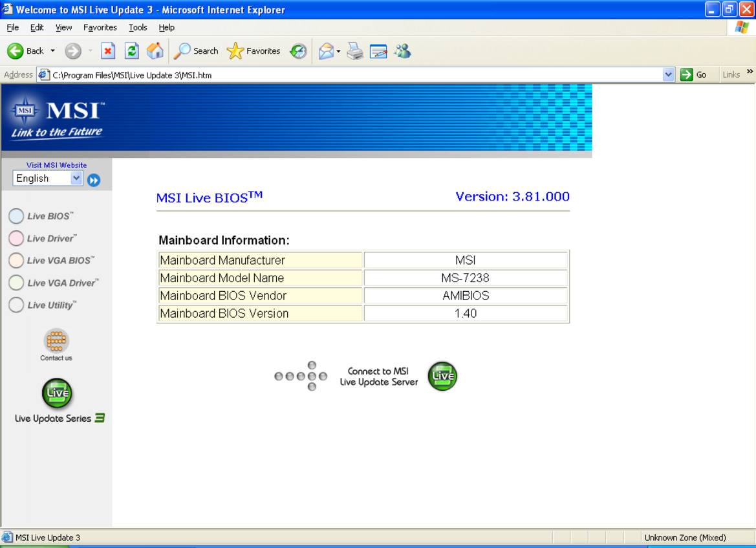Open the Tools menu
The image size is (756, 548).
click(x=137, y=27)
